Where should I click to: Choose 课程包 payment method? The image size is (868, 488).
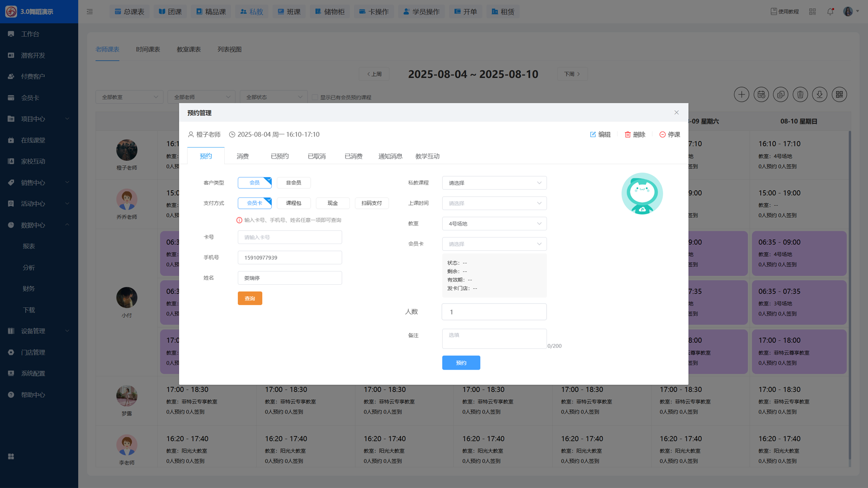pyautogui.click(x=293, y=203)
